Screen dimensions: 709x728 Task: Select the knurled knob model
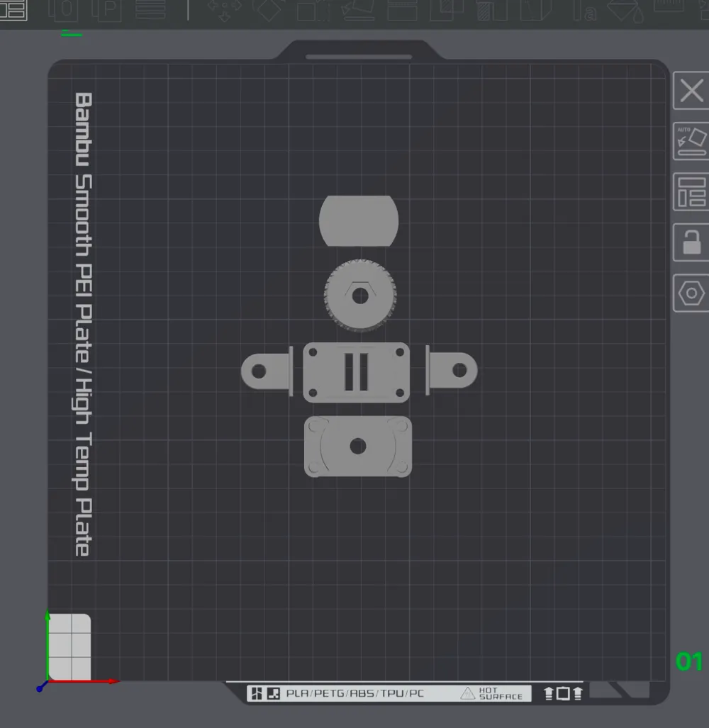tap(360, 295)
